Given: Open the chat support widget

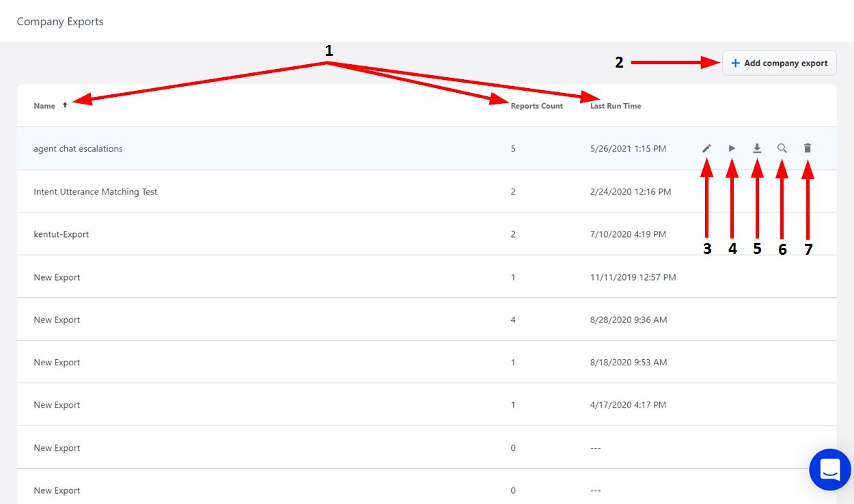Looking at the screenshot, I should point(829,470).
